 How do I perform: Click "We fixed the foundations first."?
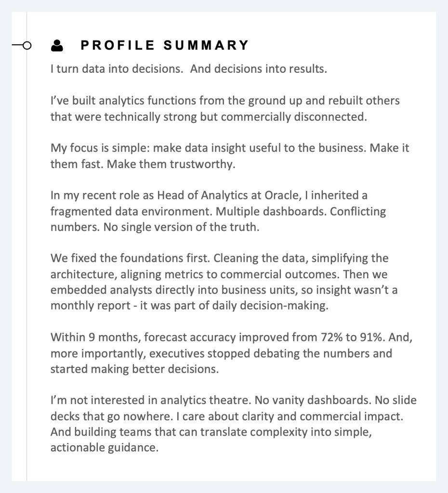[x=130, y=259]
